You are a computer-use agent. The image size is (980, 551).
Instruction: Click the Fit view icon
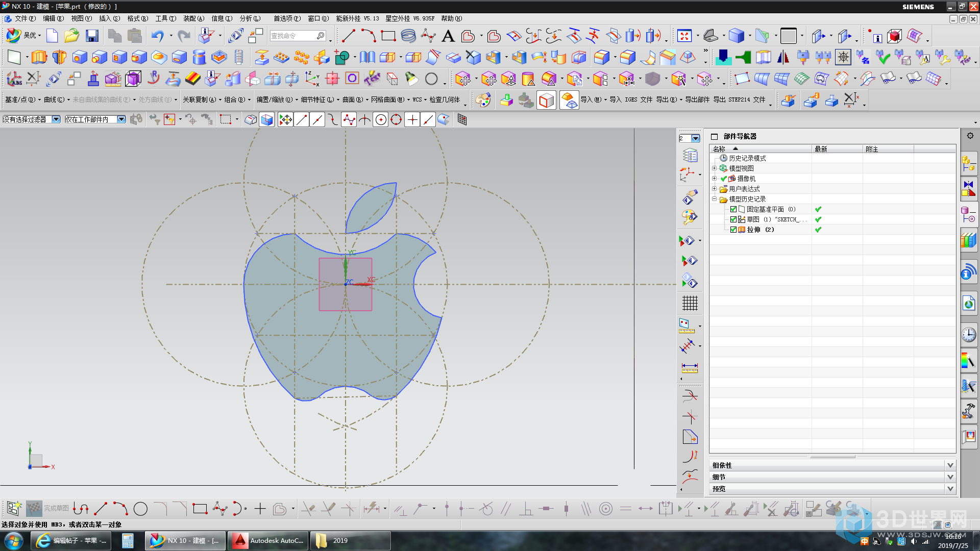tap(684, 36)
